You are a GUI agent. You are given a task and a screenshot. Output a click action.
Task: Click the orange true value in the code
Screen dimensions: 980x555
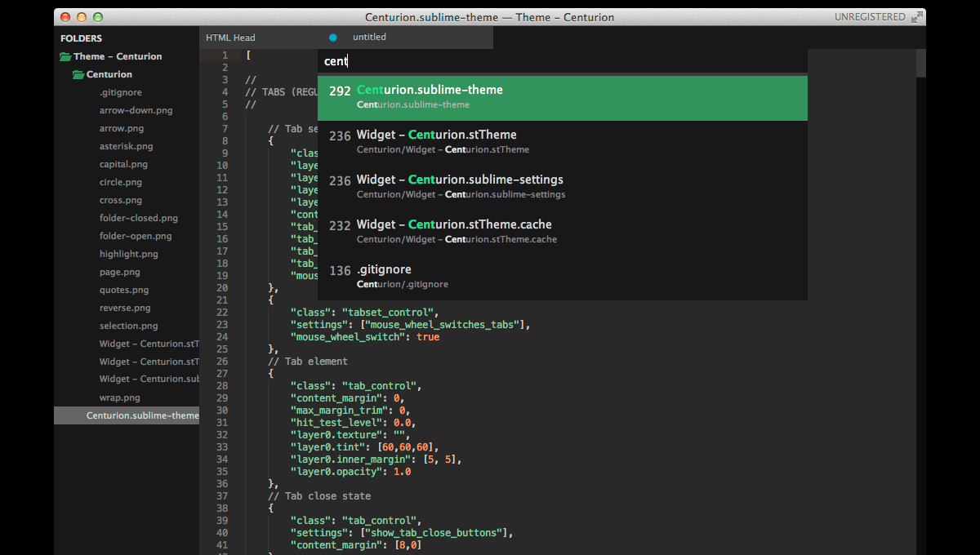point(428,336)
